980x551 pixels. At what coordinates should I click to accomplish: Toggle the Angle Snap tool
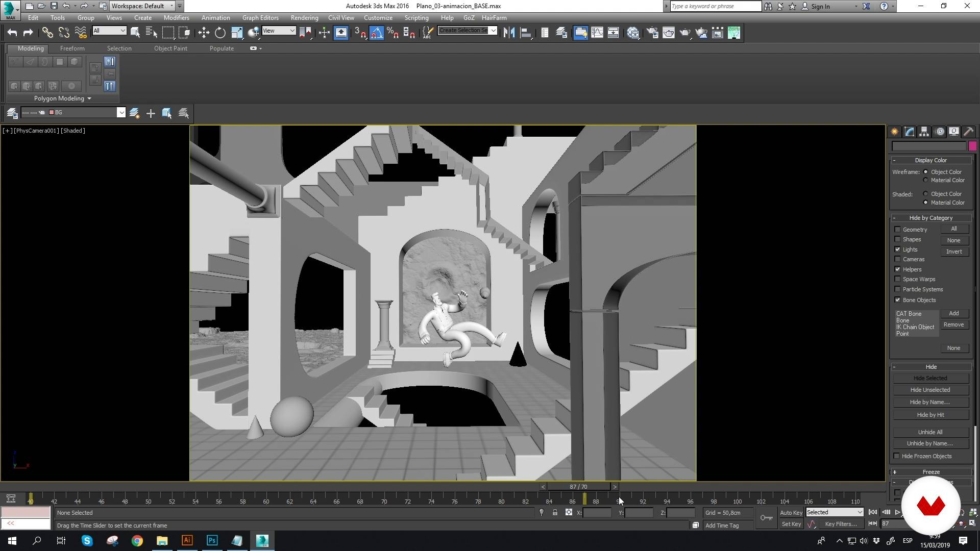[x=376, y=33]
